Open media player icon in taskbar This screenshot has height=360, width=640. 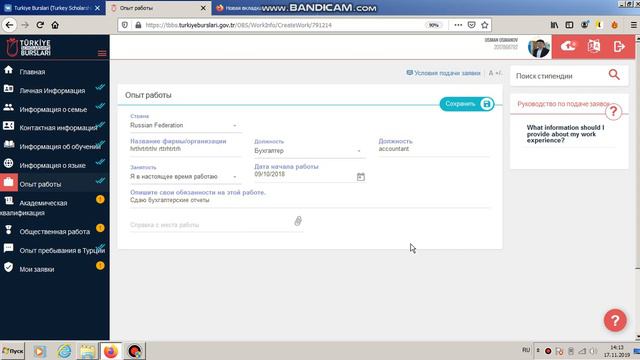point(40,351)
